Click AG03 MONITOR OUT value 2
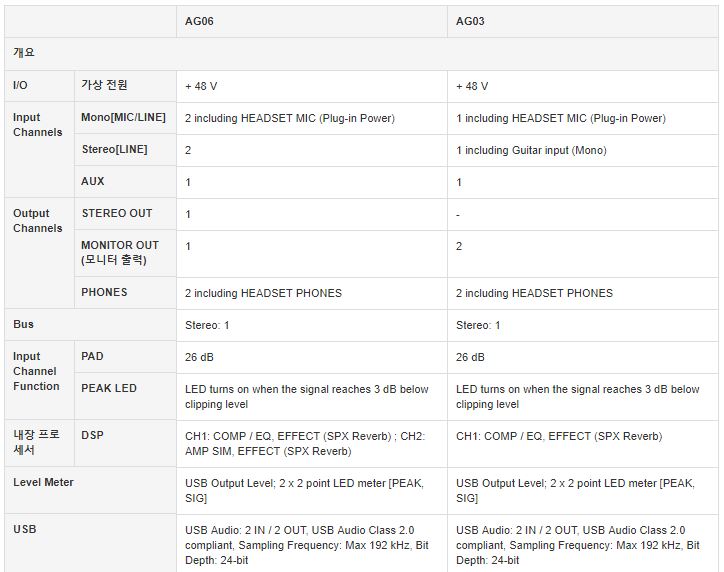The height and width of the screenshot is (572, 724). point(459,246)
